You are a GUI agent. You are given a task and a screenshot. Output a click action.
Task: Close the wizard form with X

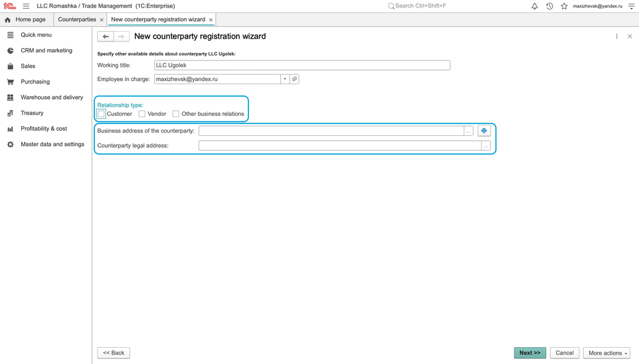(630, 37)
